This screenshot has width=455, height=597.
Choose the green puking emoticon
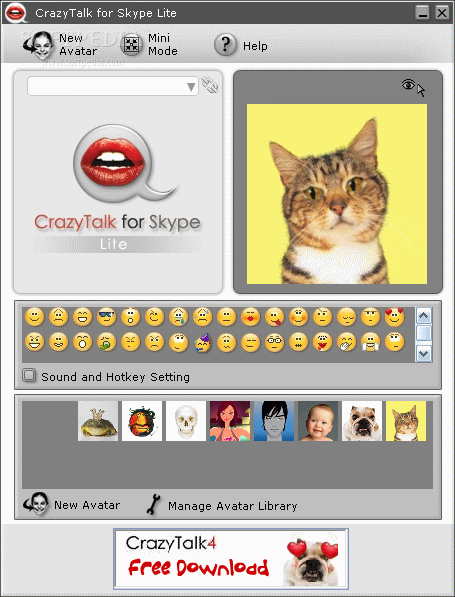point(107,342)
